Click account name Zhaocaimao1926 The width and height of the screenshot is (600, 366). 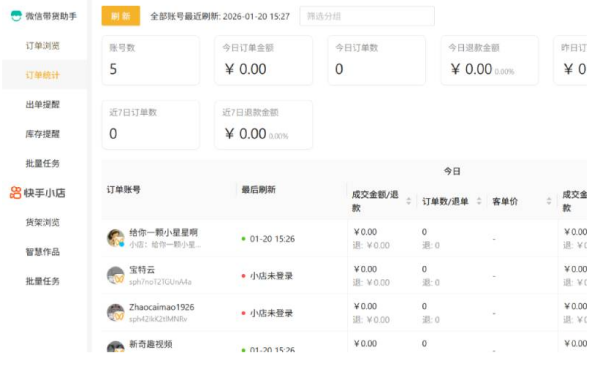(161, 307)
